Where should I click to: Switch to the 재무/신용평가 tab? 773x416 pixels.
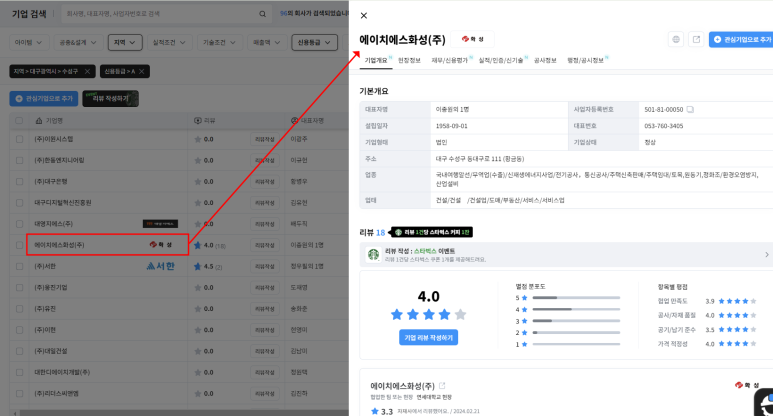click(x=450, y=60)
